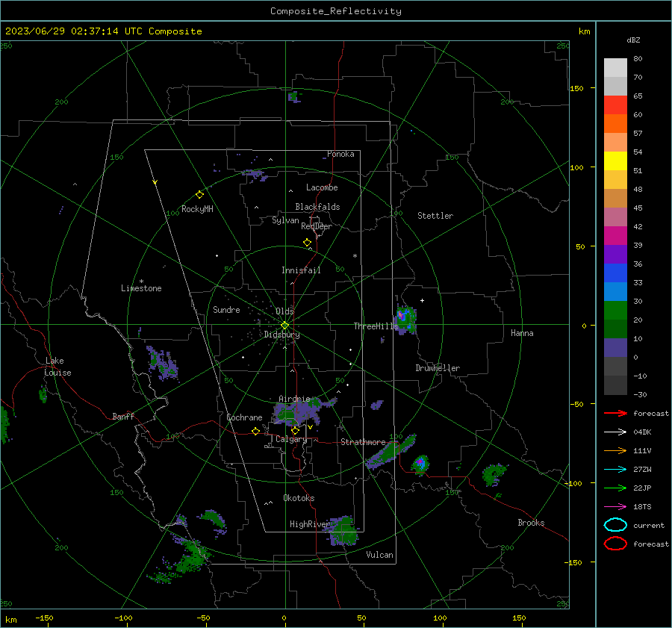Click the dBZ legend heading
The height and width of the screenshot is (628, 672).
point(633,40)
